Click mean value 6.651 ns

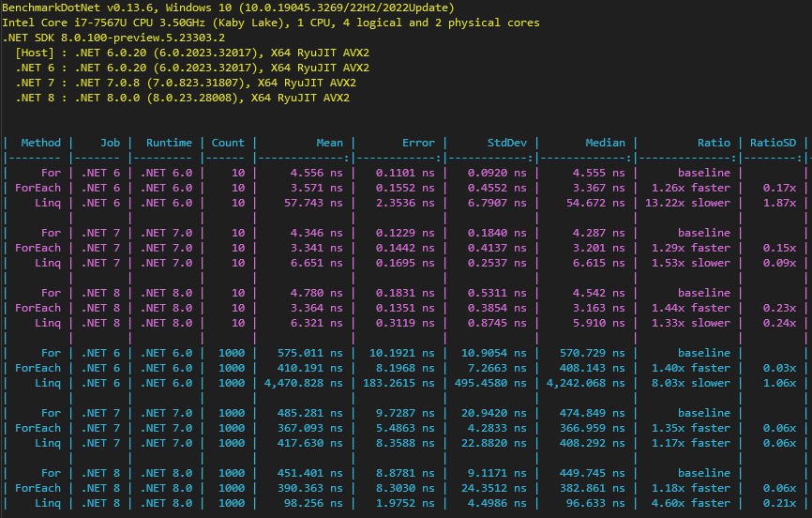click(316, 263)
